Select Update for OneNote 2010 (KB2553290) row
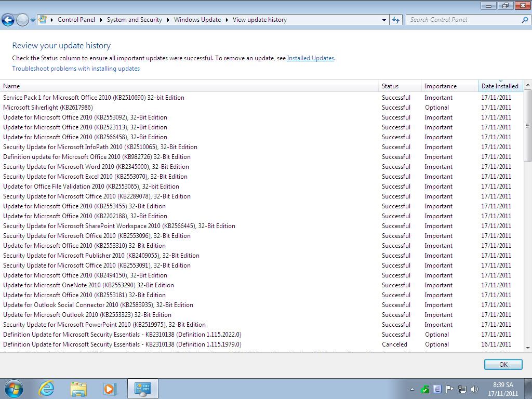The height and width of the screenshot is (399, 532). point(261,285)
